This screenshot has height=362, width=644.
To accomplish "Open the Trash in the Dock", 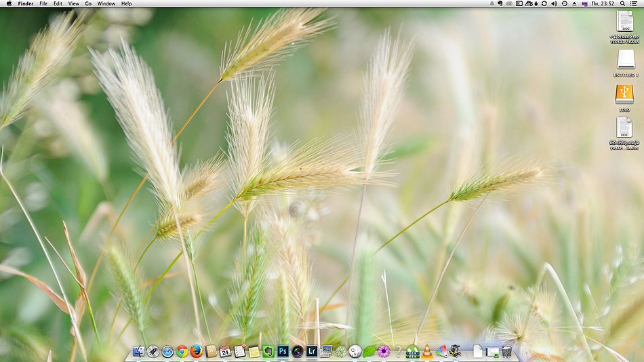I will click(507, 351).
